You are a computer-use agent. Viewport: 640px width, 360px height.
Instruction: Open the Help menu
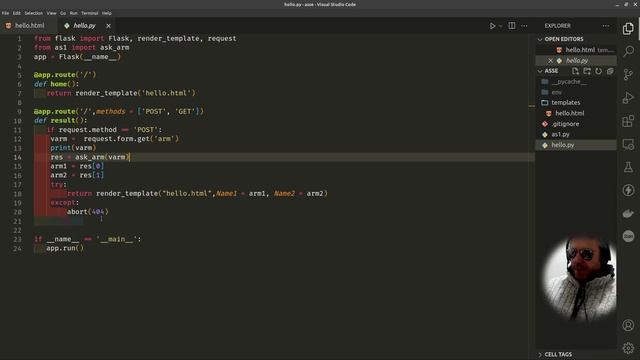tap(107, 13)
